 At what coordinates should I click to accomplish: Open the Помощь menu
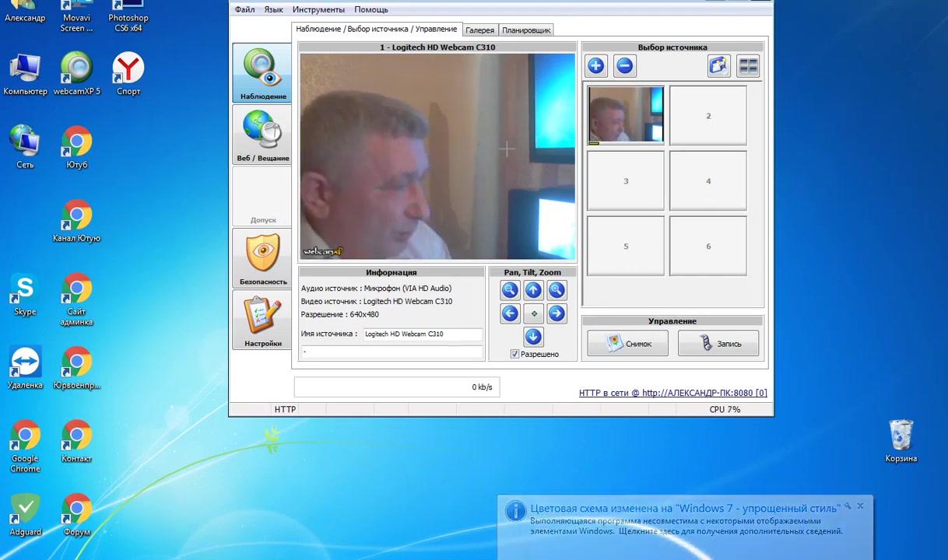click(x=371, y=9)
